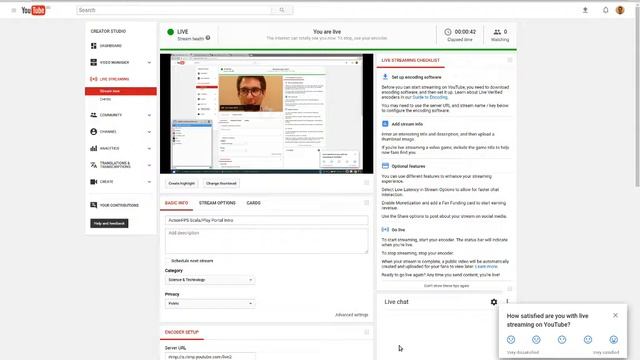Click the Change thumbnail button
Image resolution: width=640 pixels, height=360 pixels.
221,183
